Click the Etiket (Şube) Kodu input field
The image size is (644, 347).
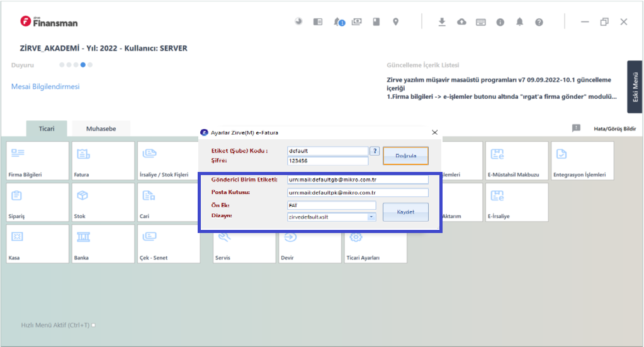point(328,151)
